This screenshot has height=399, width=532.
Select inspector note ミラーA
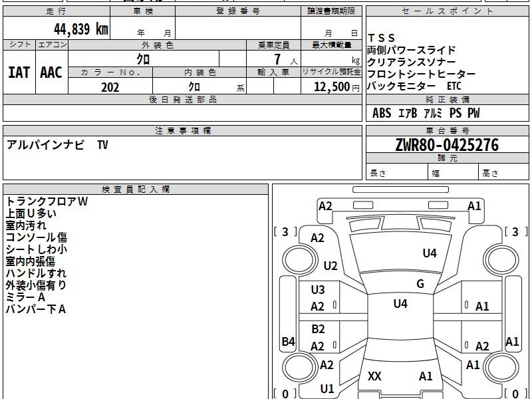25,297
